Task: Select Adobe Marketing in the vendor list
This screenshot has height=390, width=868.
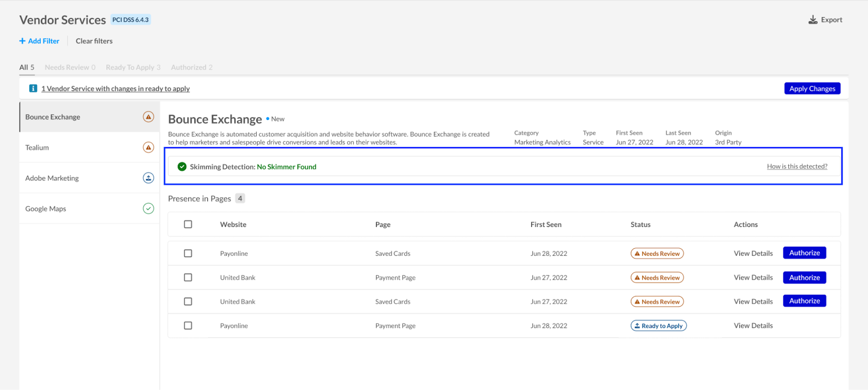Action: tap(90, 178)
